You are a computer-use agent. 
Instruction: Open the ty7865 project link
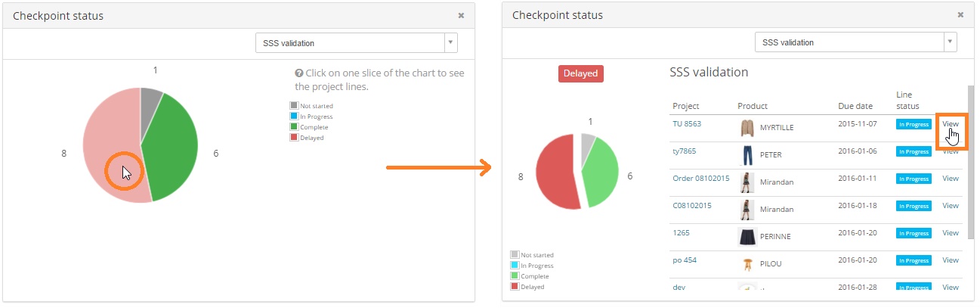pyautogui.click(x=685, y=151)
